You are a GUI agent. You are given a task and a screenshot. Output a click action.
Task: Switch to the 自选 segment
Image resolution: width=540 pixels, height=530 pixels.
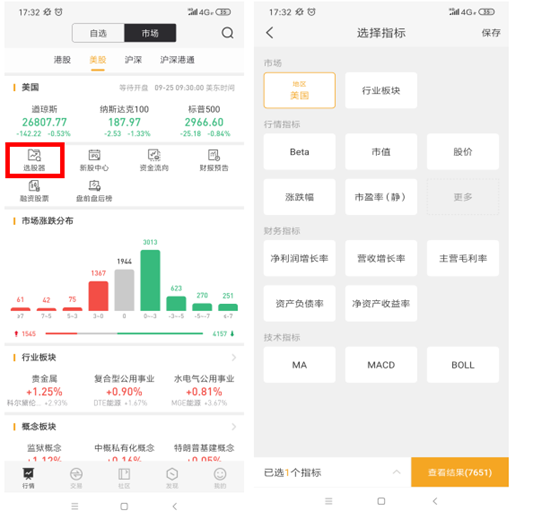click(98, 33)
